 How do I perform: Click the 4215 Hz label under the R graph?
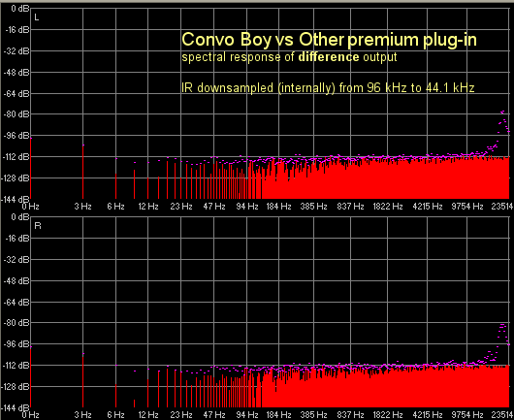point(428,415)
